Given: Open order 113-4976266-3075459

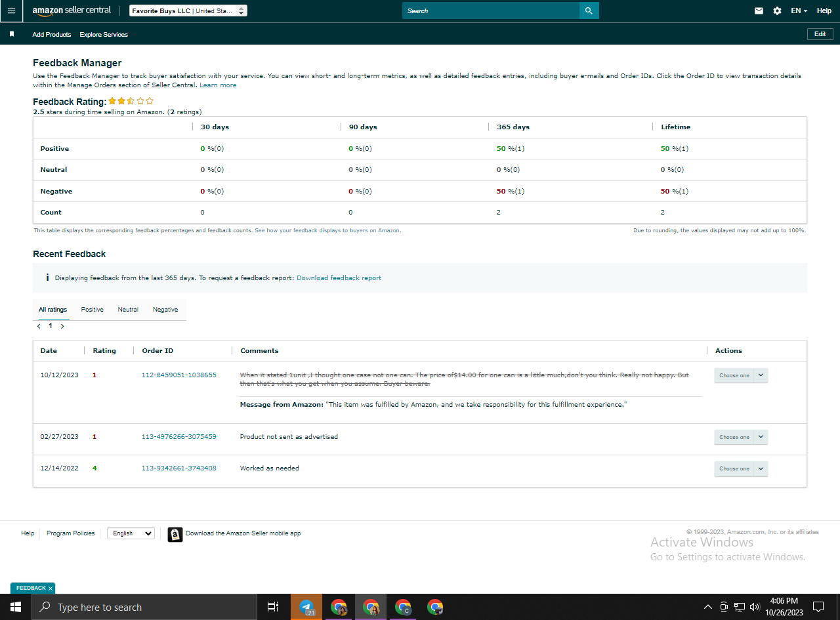Looking at the screenshot, I should point(179,437).
